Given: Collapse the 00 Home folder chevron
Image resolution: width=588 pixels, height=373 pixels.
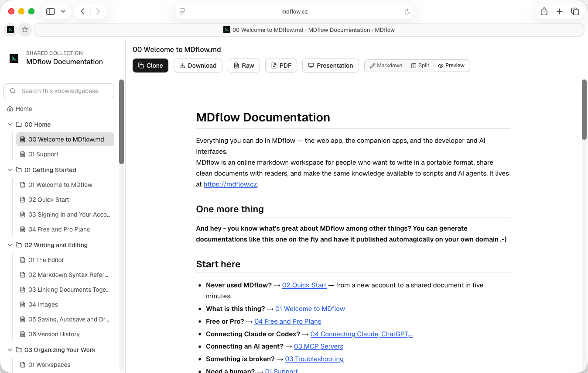Looking at the screenshot, I should pyautogui.click(x=10, y=124).
